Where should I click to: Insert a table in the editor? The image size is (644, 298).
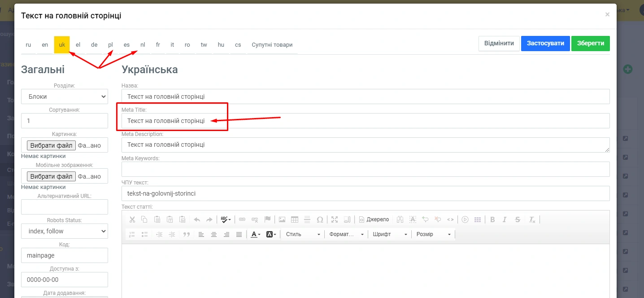(x=295, y=219)
